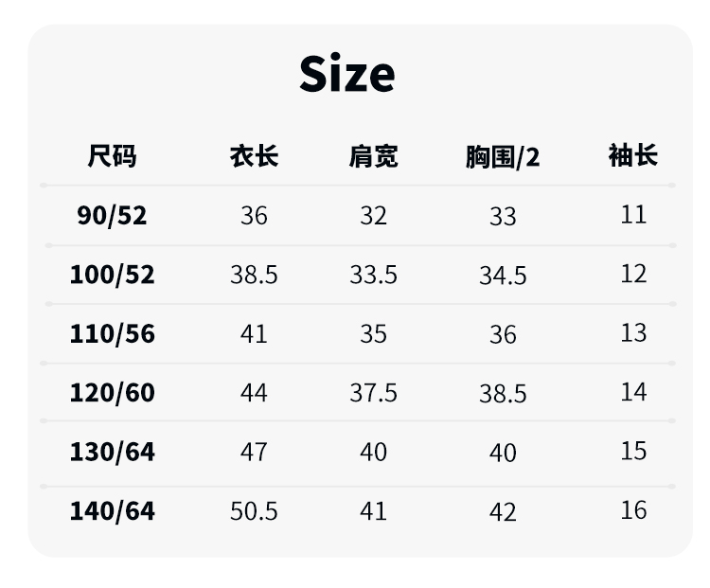
Task: Click the 袖长 column header
Action: pos(632,156)
